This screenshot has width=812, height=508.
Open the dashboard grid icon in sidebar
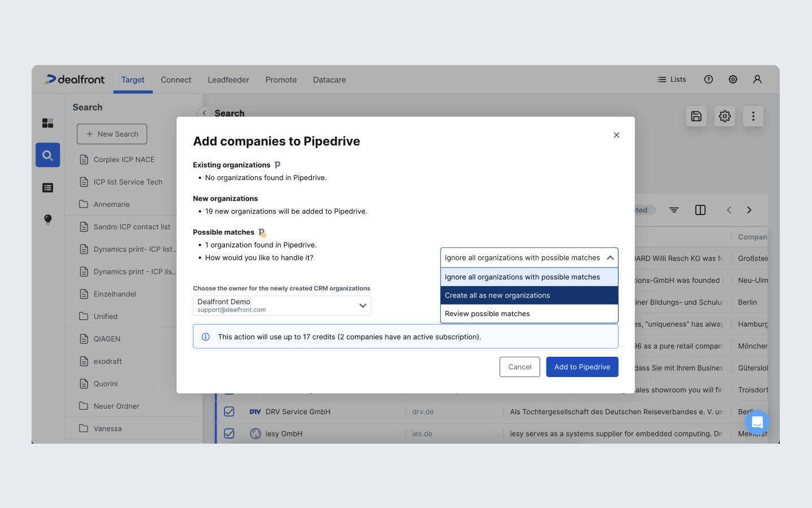pos(48,123)
